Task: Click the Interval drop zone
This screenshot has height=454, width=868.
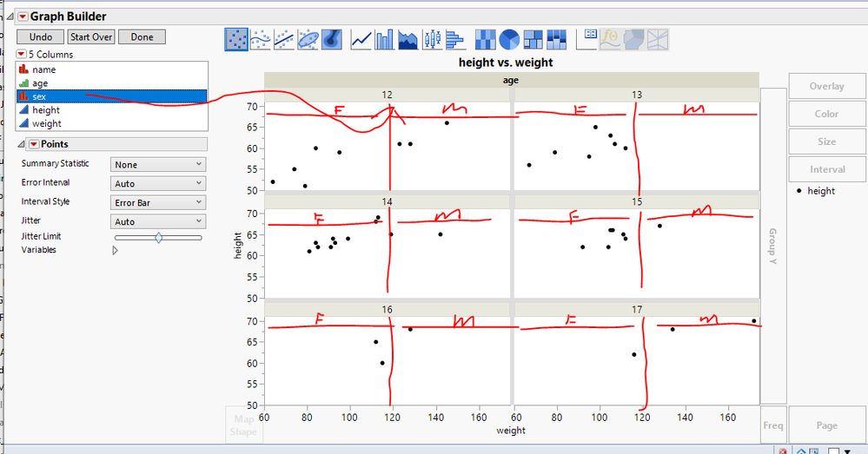Action: coord(827,169)
